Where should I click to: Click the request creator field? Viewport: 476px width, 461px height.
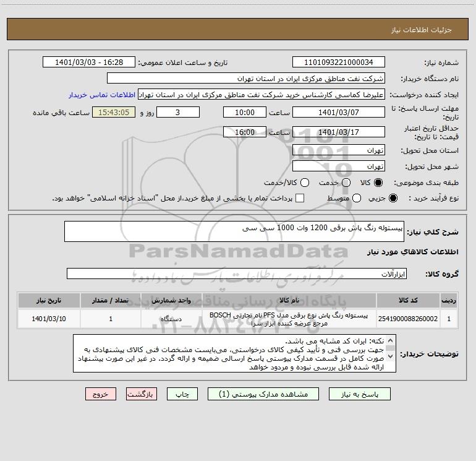pos(261,95)
